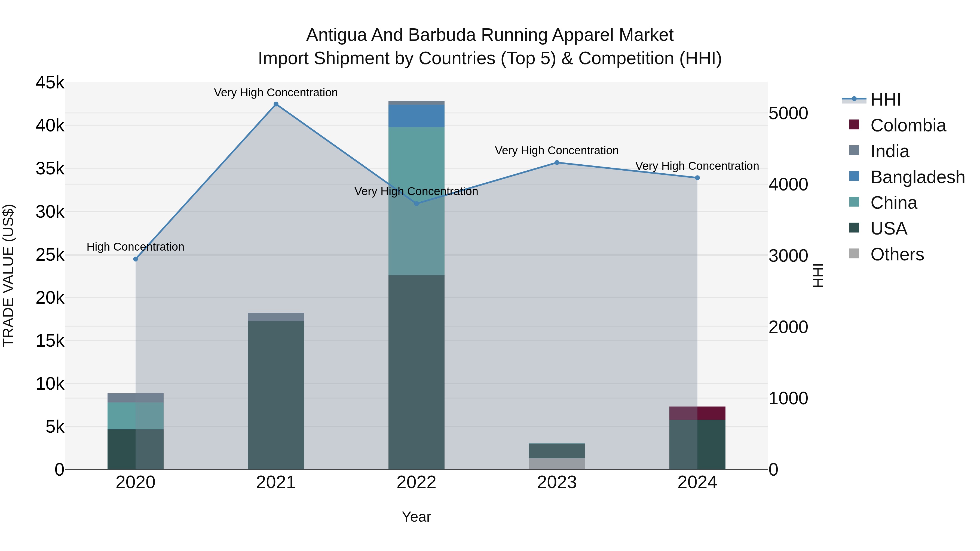Toggle the Bangladesh legend entry
Image resolution: width=980 pixels, height=551 pixels.
point(907,177)
